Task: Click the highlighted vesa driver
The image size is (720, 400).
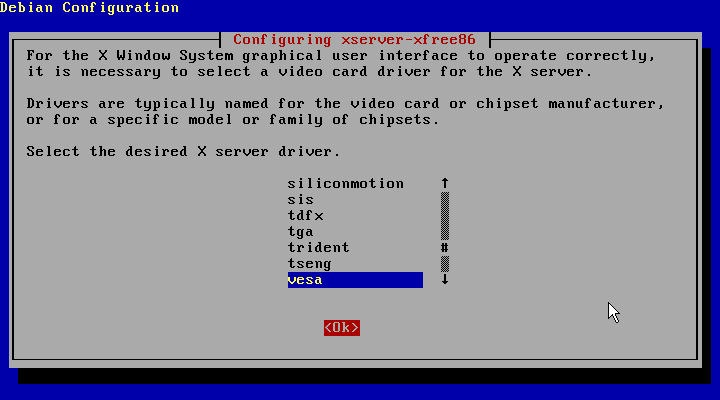Action: (355, 280)
